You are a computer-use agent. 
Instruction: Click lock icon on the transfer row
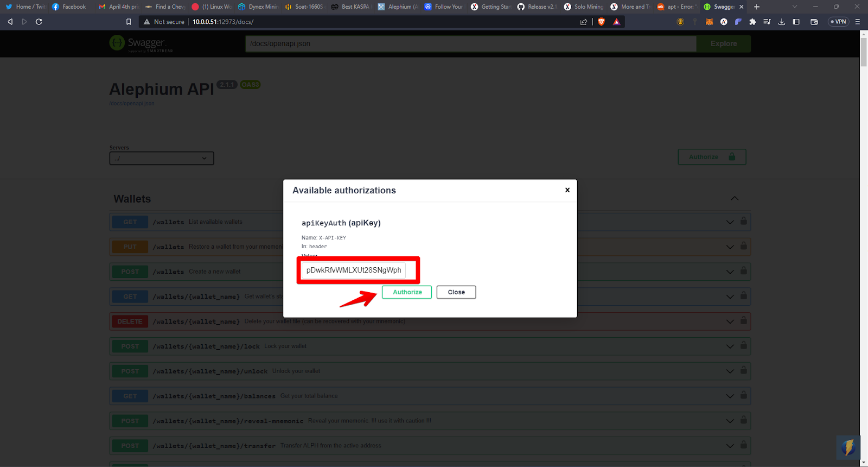(744, 445)
